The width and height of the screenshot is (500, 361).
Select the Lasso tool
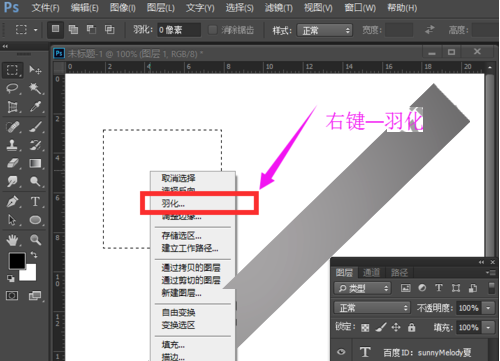[13, 88]
